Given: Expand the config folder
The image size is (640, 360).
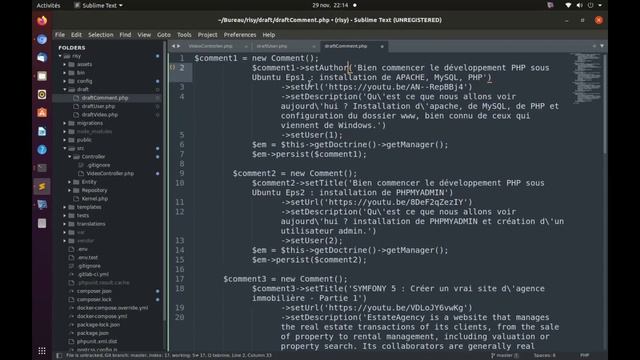Looking at the screenshot, I should (65, 81).
